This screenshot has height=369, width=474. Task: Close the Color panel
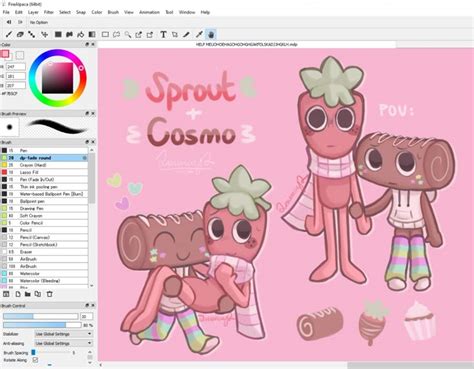(93, 44)
